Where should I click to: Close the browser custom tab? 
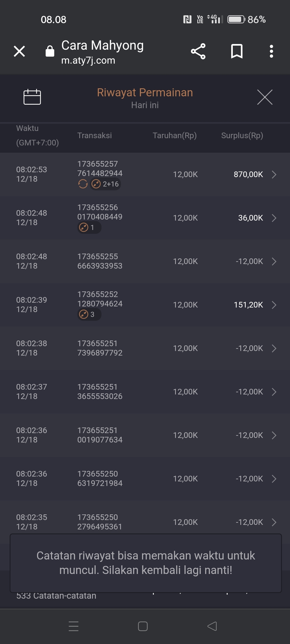tap(19, 51)
